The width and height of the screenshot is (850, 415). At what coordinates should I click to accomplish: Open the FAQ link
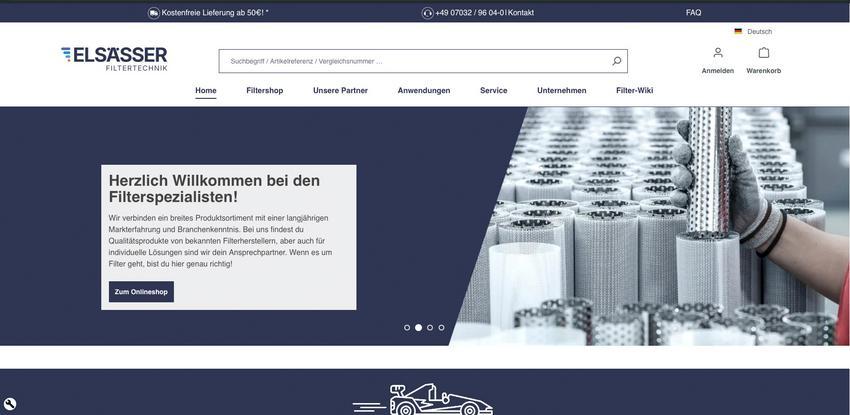693,12
